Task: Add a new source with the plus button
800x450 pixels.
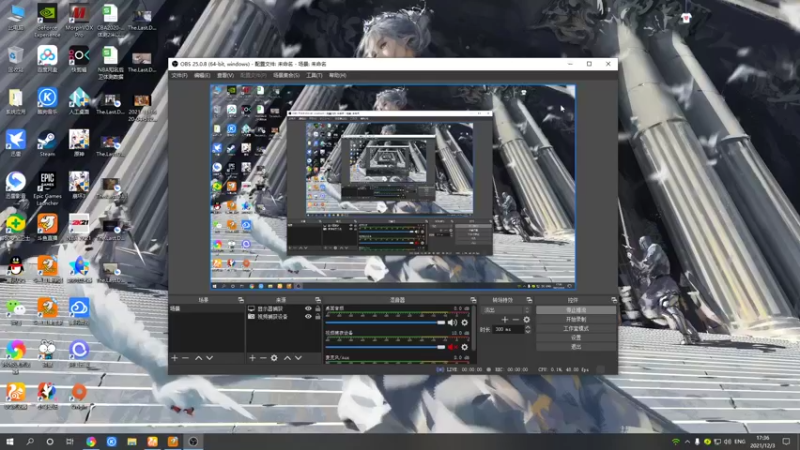Action: point(252,358)
